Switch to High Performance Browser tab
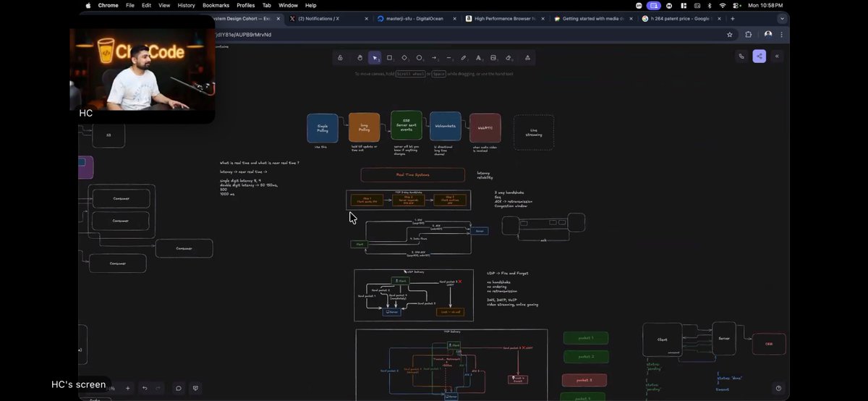 [506, 19]
